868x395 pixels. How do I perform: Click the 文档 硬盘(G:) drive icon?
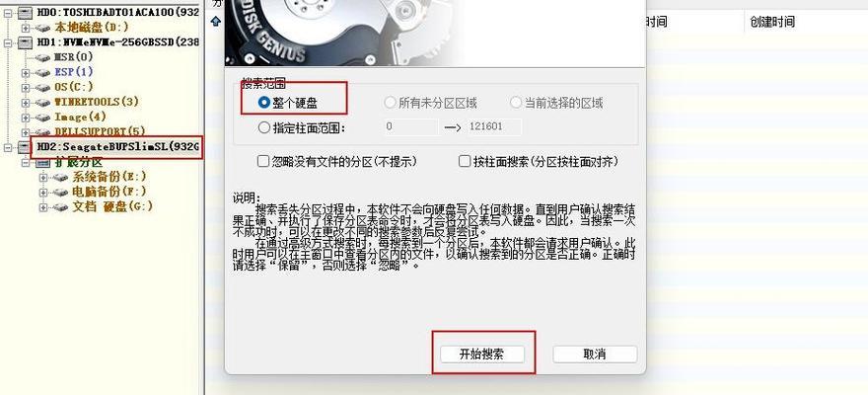[60, 207]
